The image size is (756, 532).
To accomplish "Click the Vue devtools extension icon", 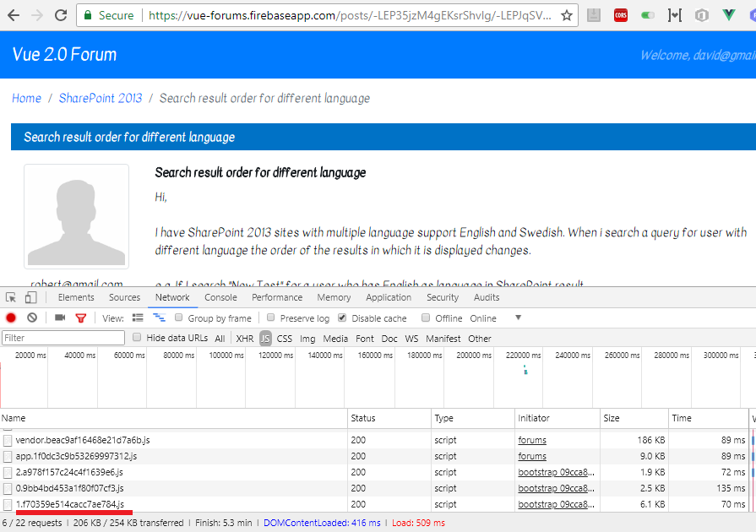I will tap(728, 15).
